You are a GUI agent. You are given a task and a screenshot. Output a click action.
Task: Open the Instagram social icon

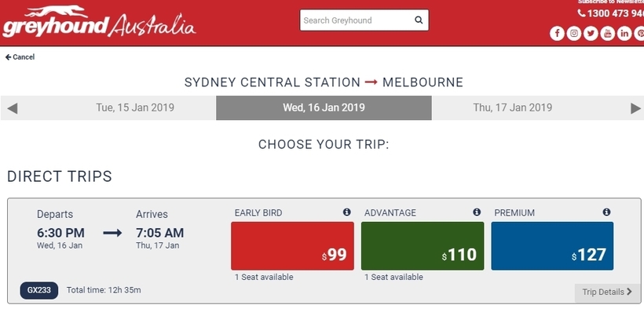(574, 33)
